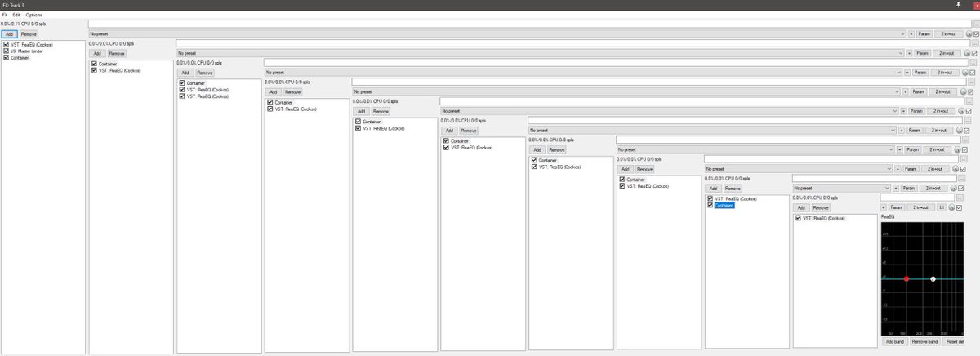
Task: Select the white band 2 point on the EQ graph
Action: pyautogui.click(x=933, y=279)
